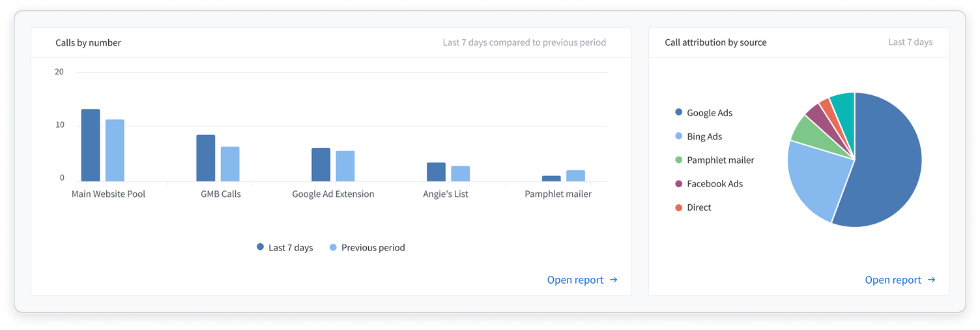The image size is (980, 330).
Task: Select the Facebook Ads legend entry
Action: tap(709, 184)
